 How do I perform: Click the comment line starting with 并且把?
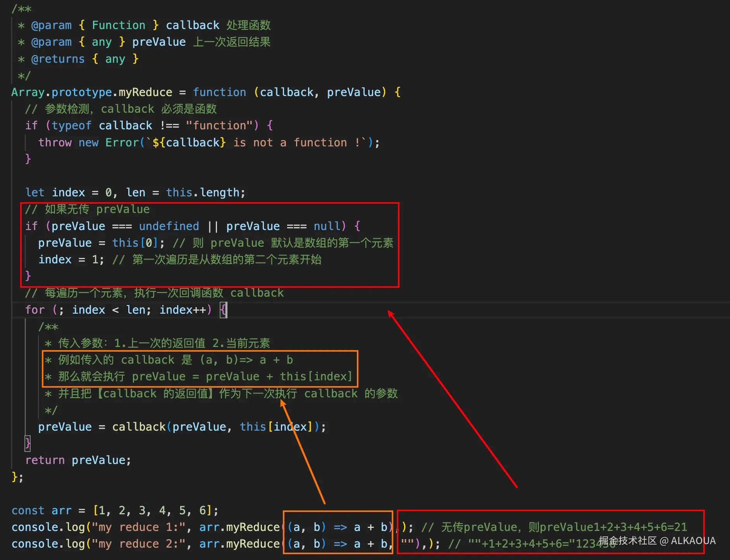(221, 393)
